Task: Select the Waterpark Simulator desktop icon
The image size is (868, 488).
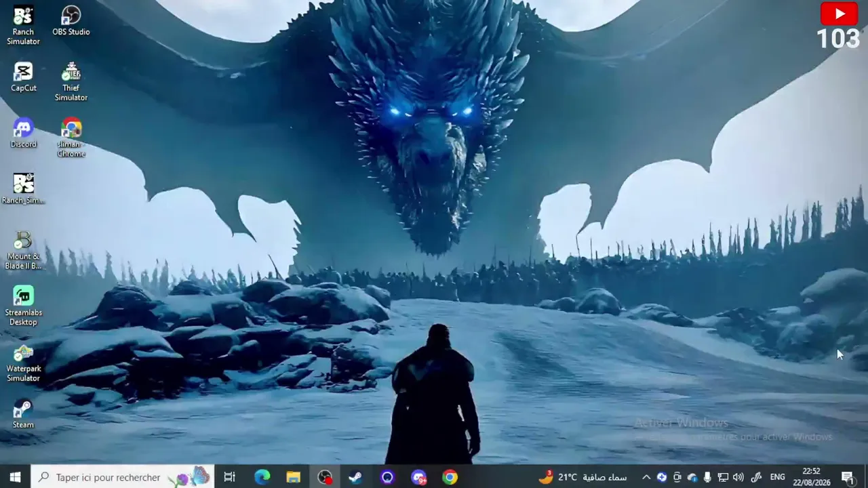Action: click(x=23, y=362)
